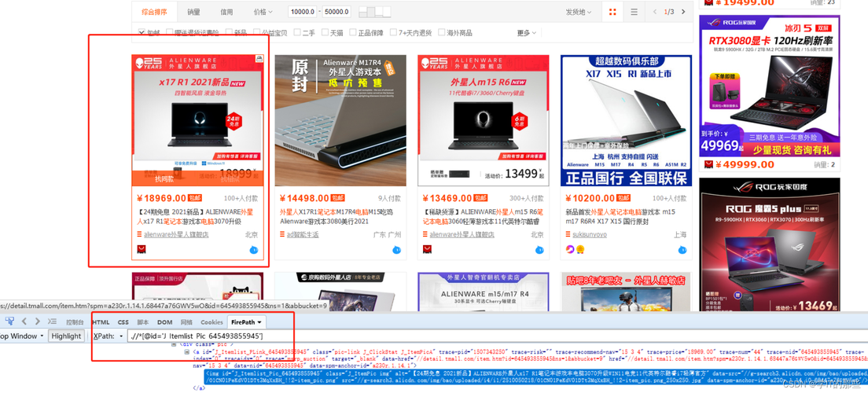The image size is (868, 393).
Task: Enable the 正品保障 checkbox
Action: click(x=352, y=33)
